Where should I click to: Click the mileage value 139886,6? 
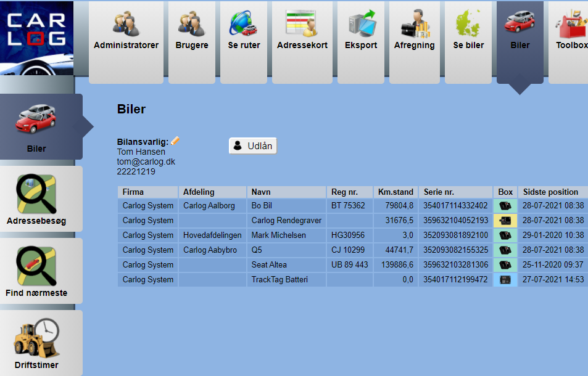click(397, 265)
